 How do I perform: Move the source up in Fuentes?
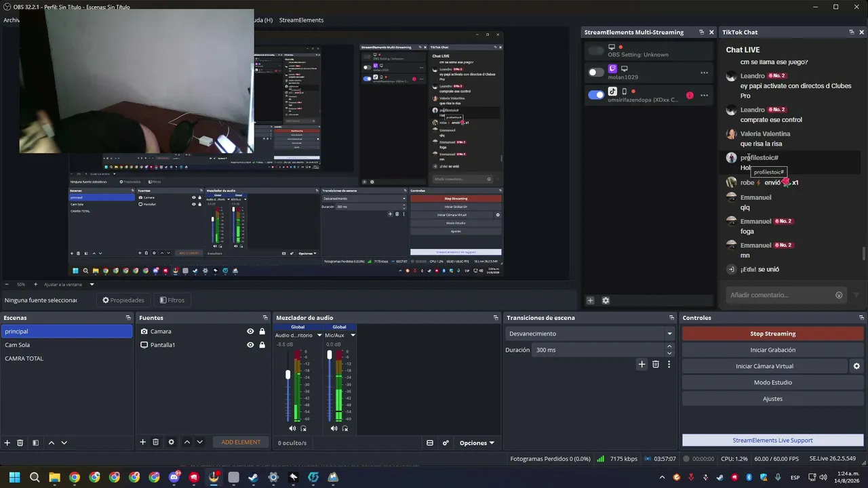point(187,442)
